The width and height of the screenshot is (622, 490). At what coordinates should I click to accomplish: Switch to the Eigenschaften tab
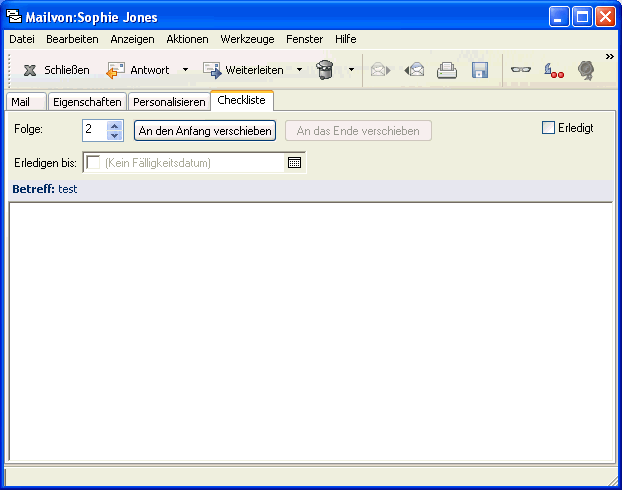(87, 102)
